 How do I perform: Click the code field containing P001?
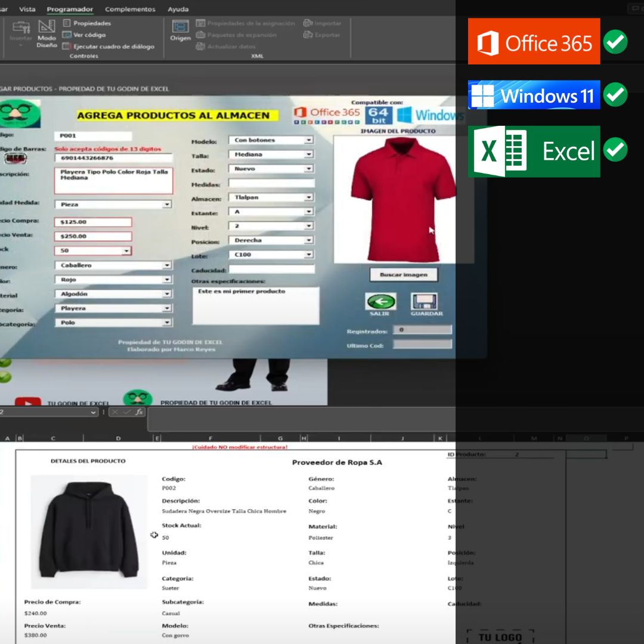coord(93,136)
